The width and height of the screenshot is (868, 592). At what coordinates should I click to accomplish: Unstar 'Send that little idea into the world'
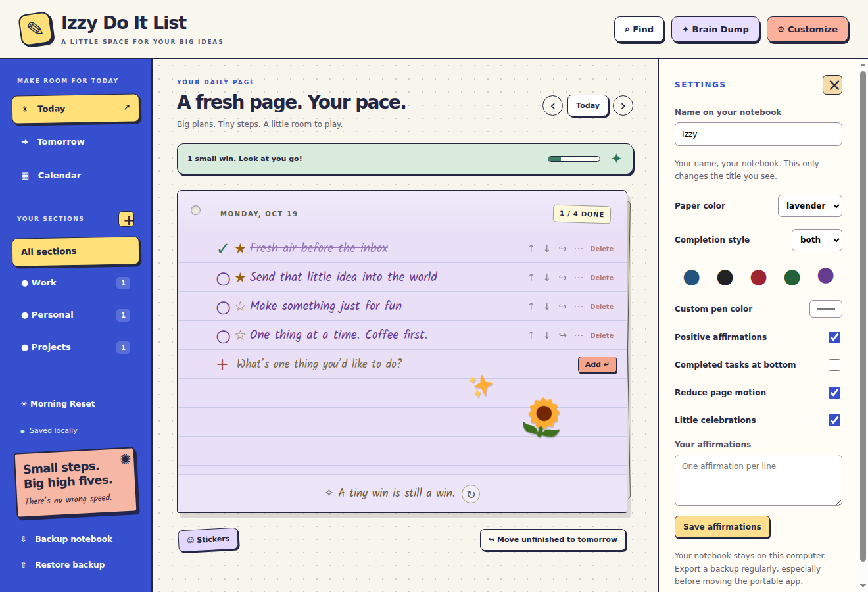(x=240, y=277)
